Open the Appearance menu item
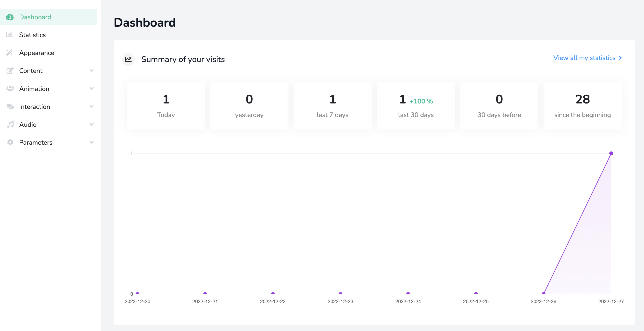Image resolution: width=644 pixels, height=331 pixels. tap(37, 53)
